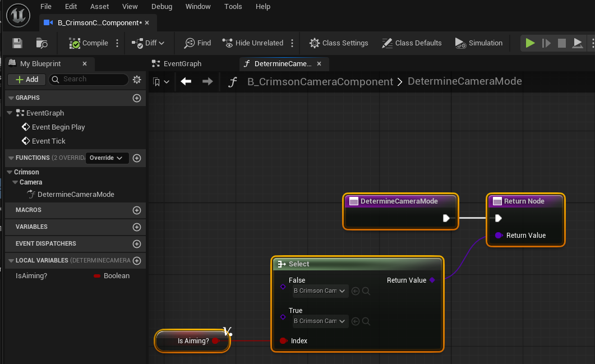The height and width of the screenshot is (364, 595).
Task: Collapse the FUNCTIONS section
Action: 11,158
